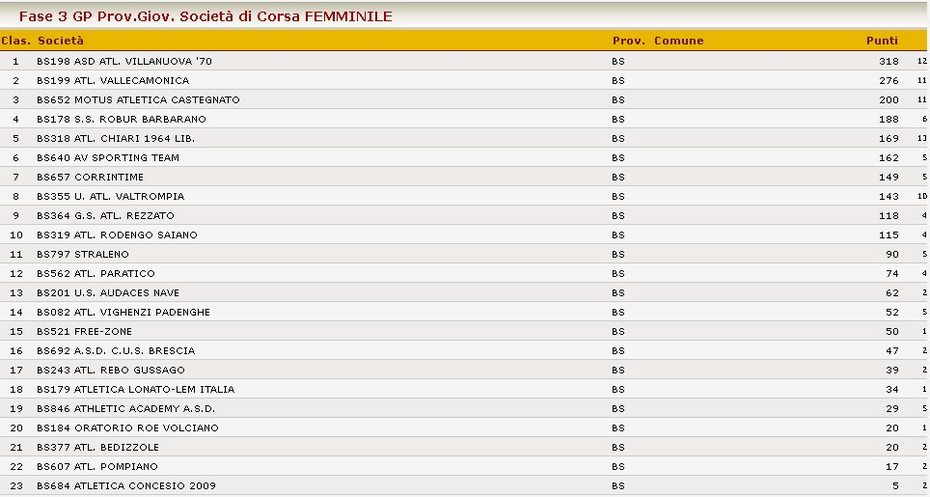Select BS797 STRALENO society
This screenshot has height=497, width=930.
pos(82,254)
